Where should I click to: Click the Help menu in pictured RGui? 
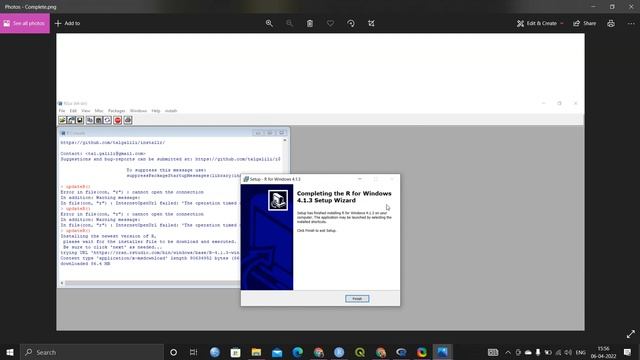(x=156, y=111)
